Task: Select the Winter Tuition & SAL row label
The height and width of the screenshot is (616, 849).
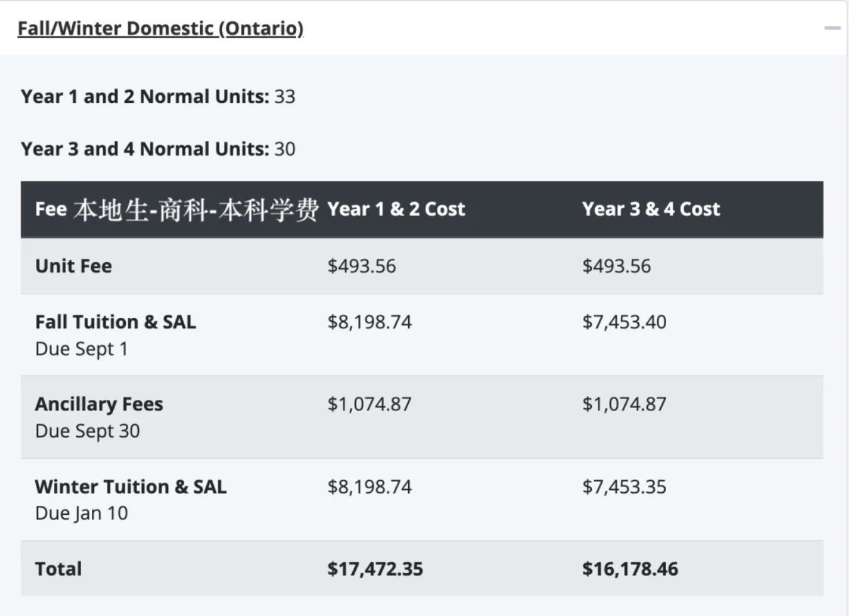Action: [131, 487]
